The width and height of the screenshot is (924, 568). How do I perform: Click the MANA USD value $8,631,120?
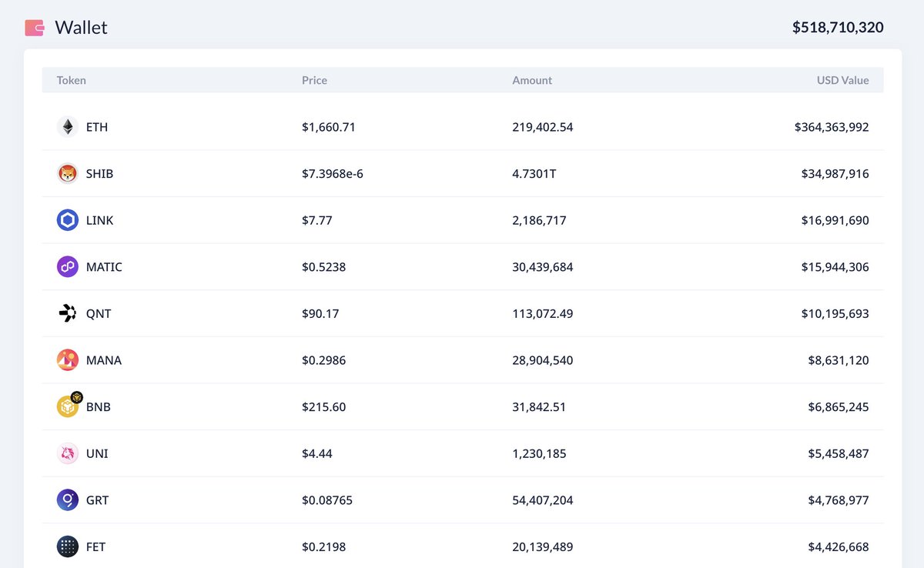tap(839, 360)
